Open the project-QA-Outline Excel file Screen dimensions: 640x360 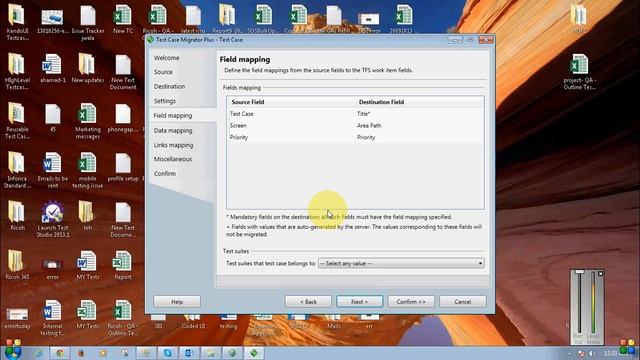point(580,72)
